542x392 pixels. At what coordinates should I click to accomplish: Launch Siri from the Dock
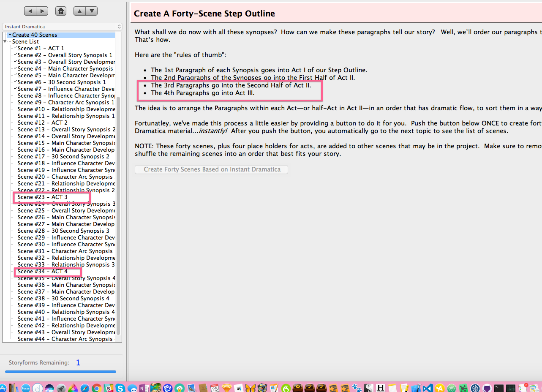(x=49, y=388)
